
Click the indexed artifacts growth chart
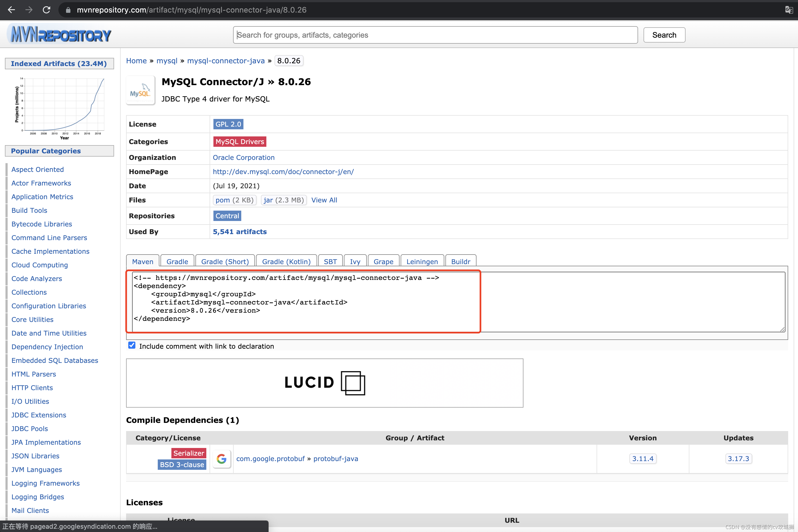[x=60, y=108]
